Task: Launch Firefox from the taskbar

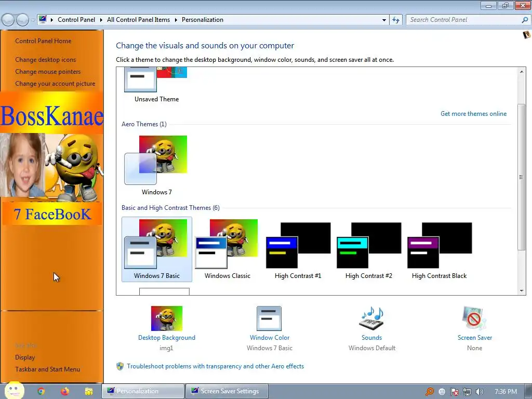Action: [x=65, y=391]
